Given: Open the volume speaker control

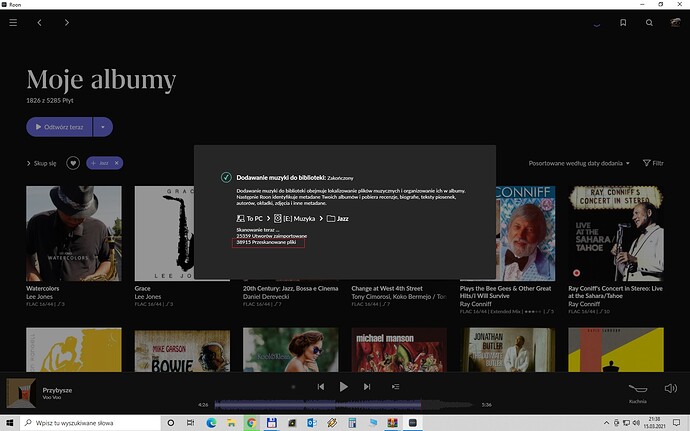Looking at the screenshot, I should (x=671, y=388).
